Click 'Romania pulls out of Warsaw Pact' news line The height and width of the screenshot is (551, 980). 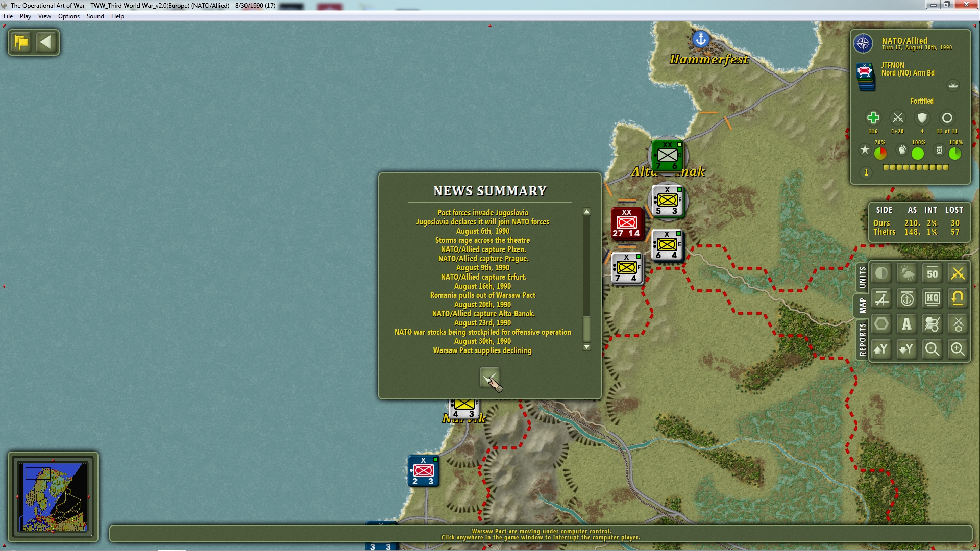point(482,295)
